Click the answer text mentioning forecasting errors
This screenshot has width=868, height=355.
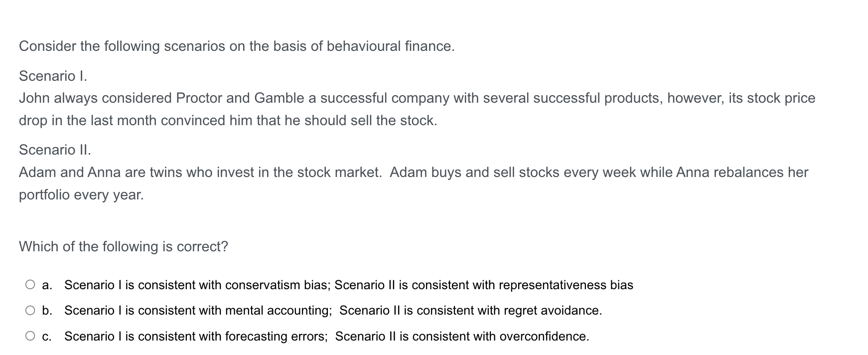coord(327,336)
